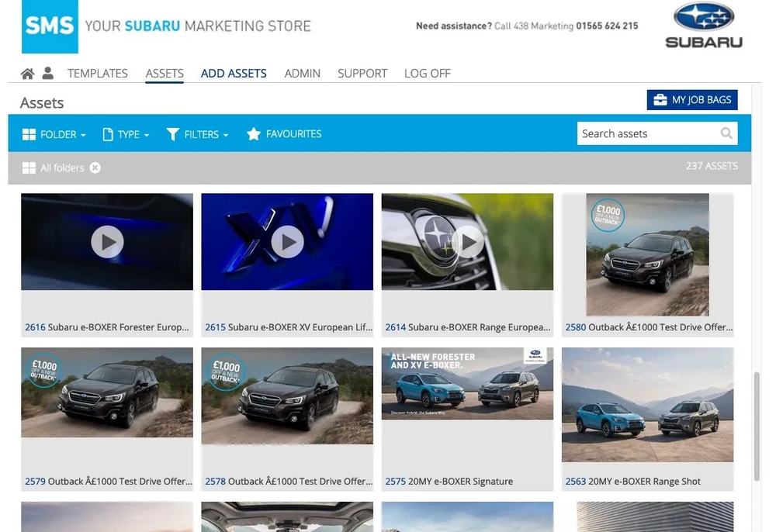Show Favourites only
Viewport: 776px width, 532px height.
click(284, 134)
